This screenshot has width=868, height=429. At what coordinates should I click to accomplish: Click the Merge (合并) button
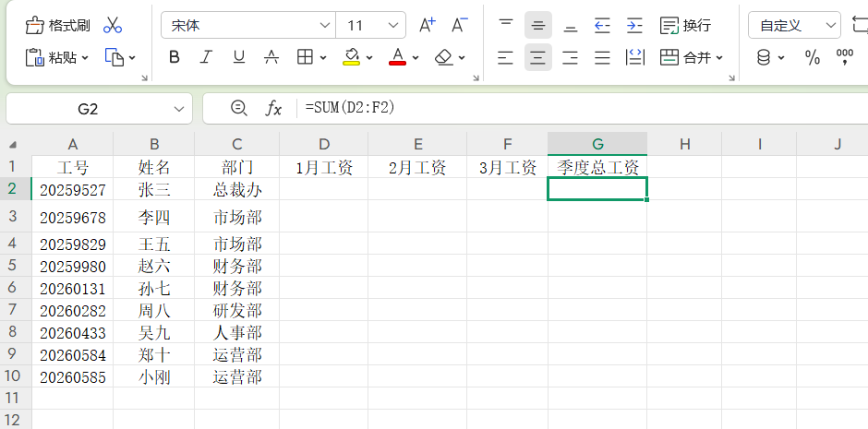tap(685, 57)
